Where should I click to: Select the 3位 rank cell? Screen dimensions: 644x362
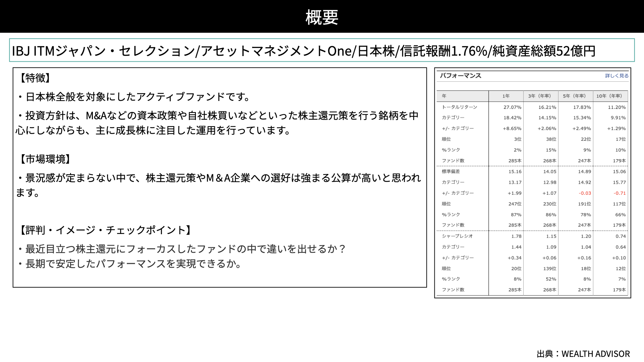[518, 139]
